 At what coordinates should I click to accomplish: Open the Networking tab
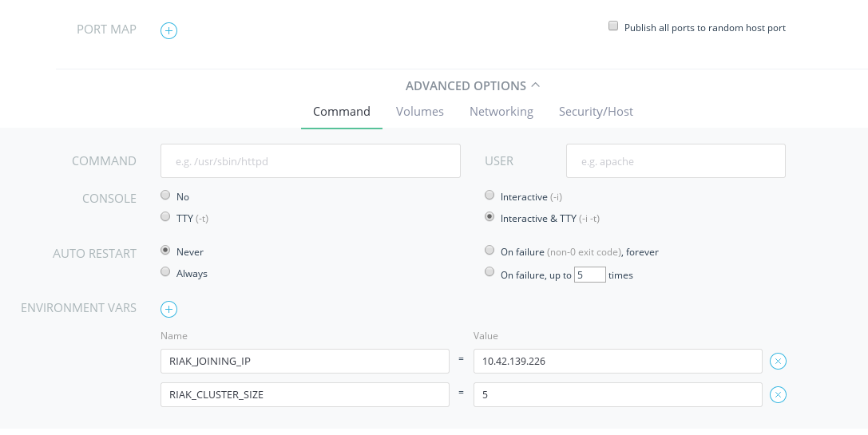501,112
